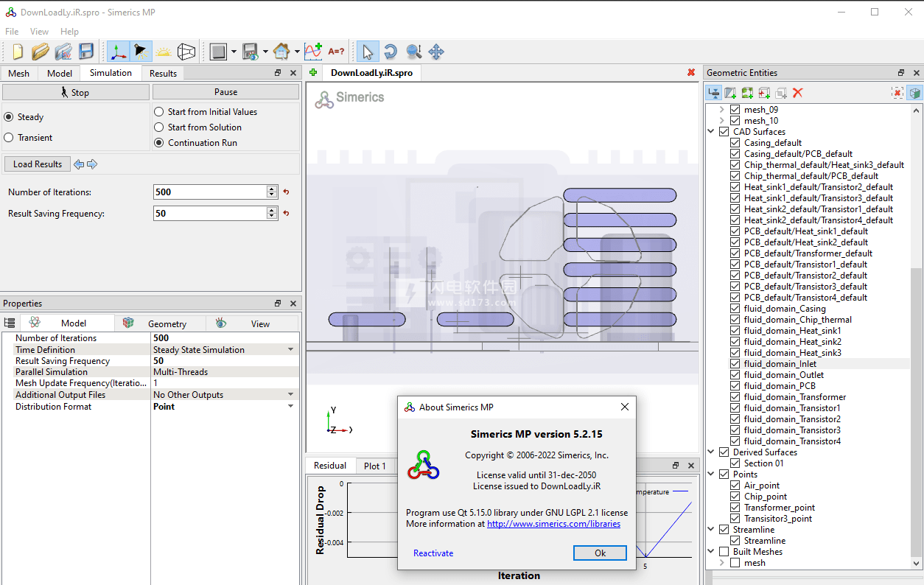Collapse the Points tree node

click(712, 474)
